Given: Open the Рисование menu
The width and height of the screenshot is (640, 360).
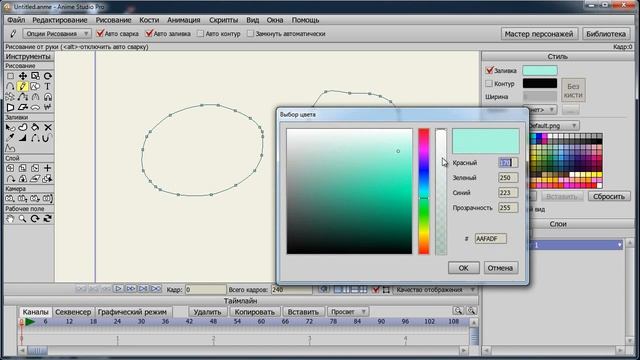Looking at the screenshot, I should point(113,20).
